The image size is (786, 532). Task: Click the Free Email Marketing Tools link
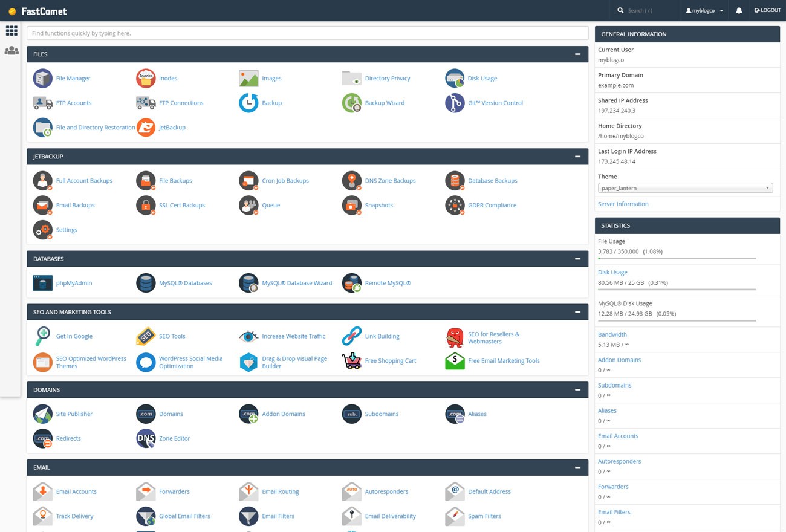pyautogui.click(x=504, y=361)
